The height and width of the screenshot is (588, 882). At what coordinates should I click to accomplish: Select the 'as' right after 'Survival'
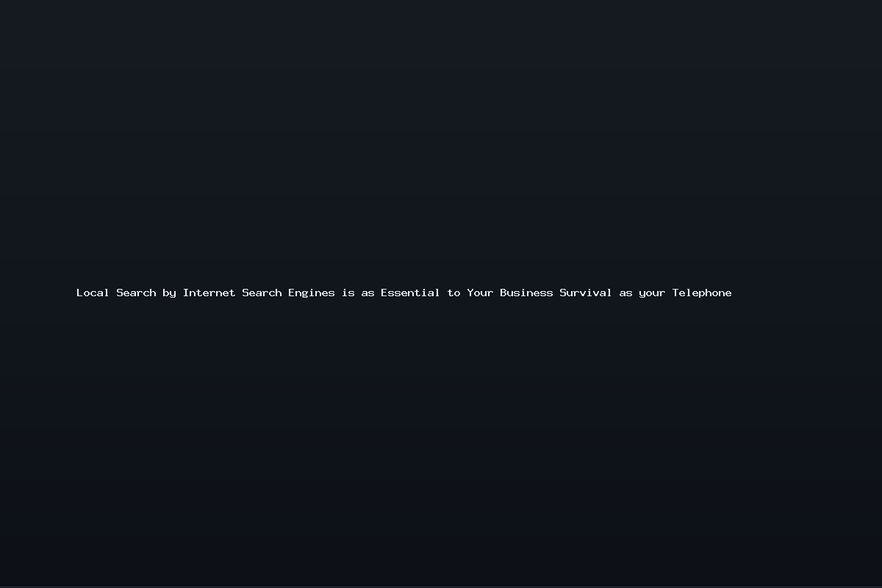pos(625,293)
